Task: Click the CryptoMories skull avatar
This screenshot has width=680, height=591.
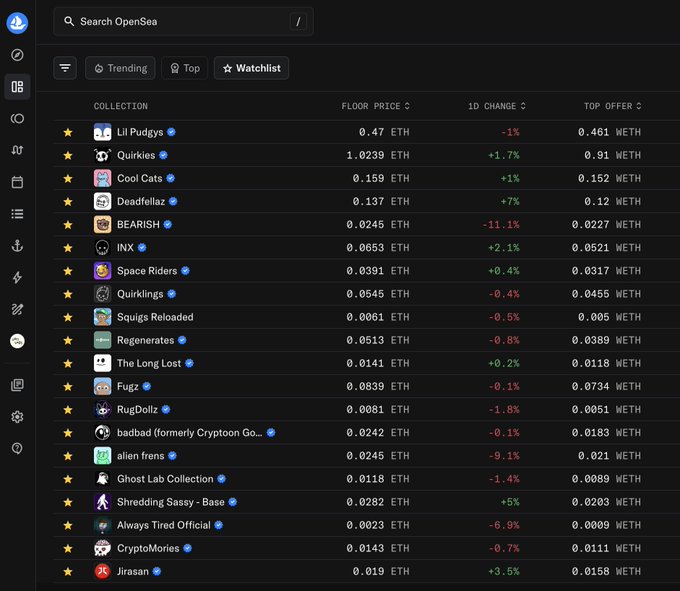Action: (x=102, y=548)
